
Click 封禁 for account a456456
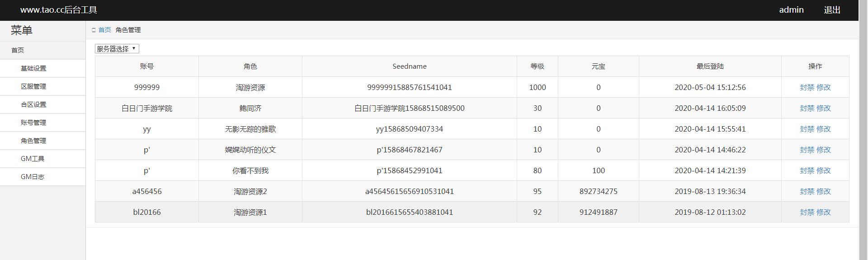(x=807, y=191)
